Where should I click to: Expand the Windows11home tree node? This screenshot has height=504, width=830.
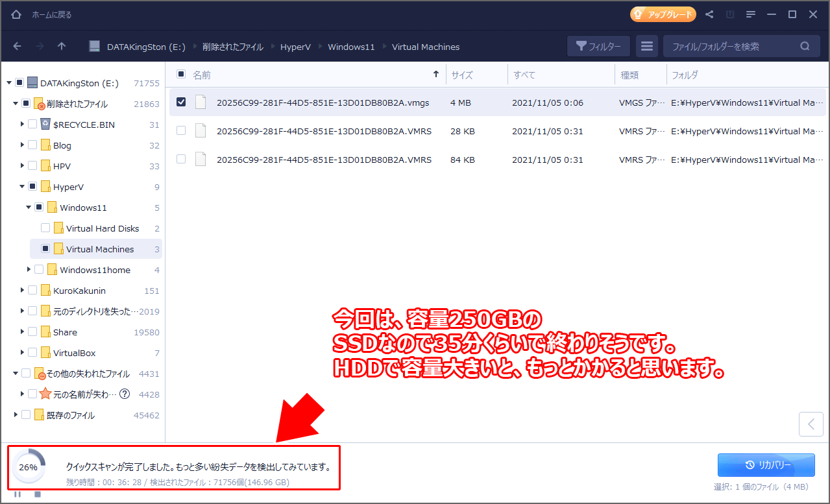coord(29,269)
